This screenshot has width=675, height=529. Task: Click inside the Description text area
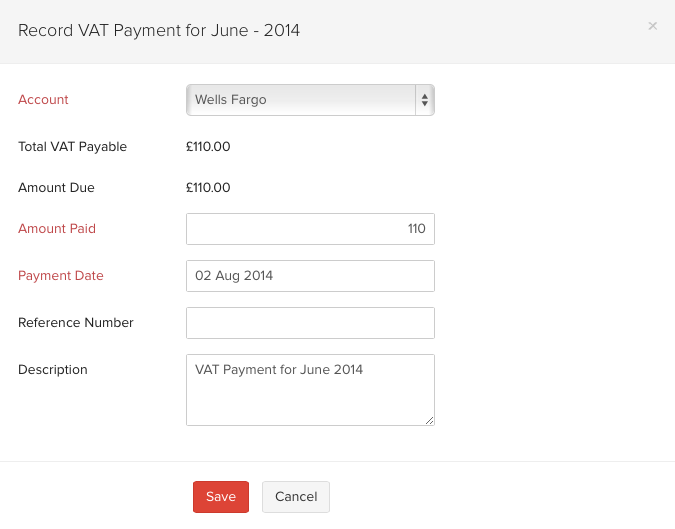[x=310, y=389]
